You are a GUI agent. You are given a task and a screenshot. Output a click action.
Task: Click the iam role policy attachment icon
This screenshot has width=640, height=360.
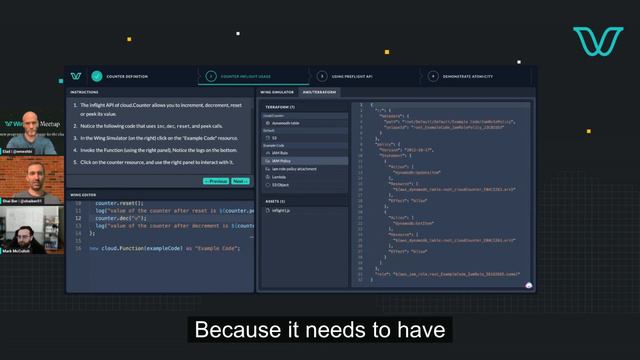[268, 169]
